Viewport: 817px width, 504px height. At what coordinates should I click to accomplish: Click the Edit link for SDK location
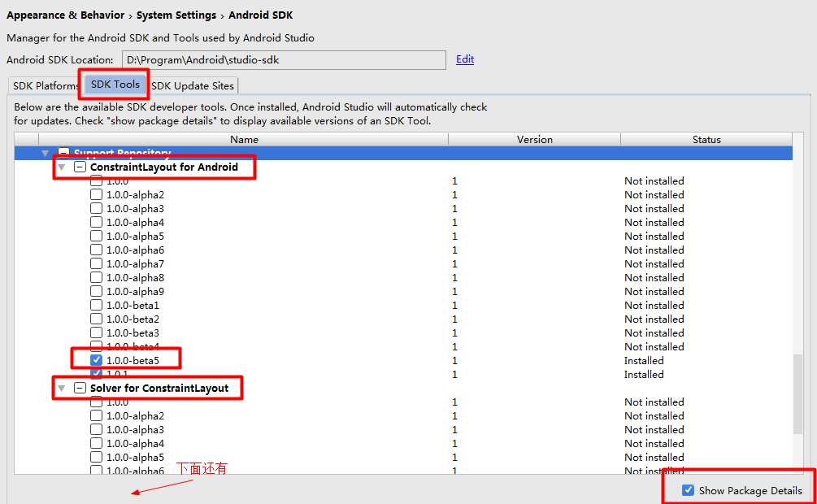coord(465,59)
